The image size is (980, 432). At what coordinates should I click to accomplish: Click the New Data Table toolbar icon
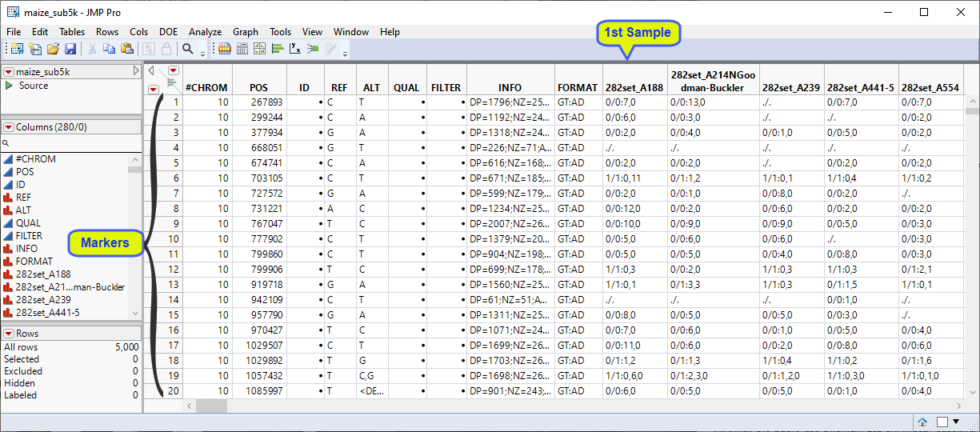point(17,50)
